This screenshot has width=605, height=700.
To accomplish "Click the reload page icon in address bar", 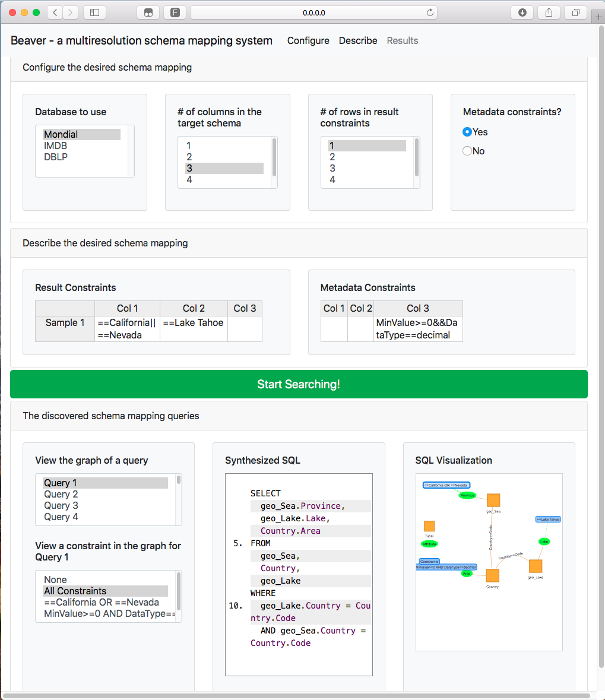I will click(x=429, y=12).
